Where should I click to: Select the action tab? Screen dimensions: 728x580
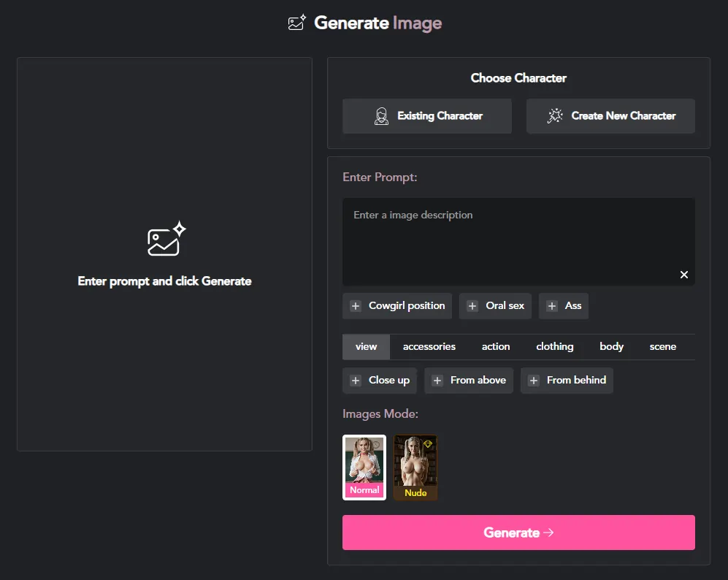pos(495,346)
